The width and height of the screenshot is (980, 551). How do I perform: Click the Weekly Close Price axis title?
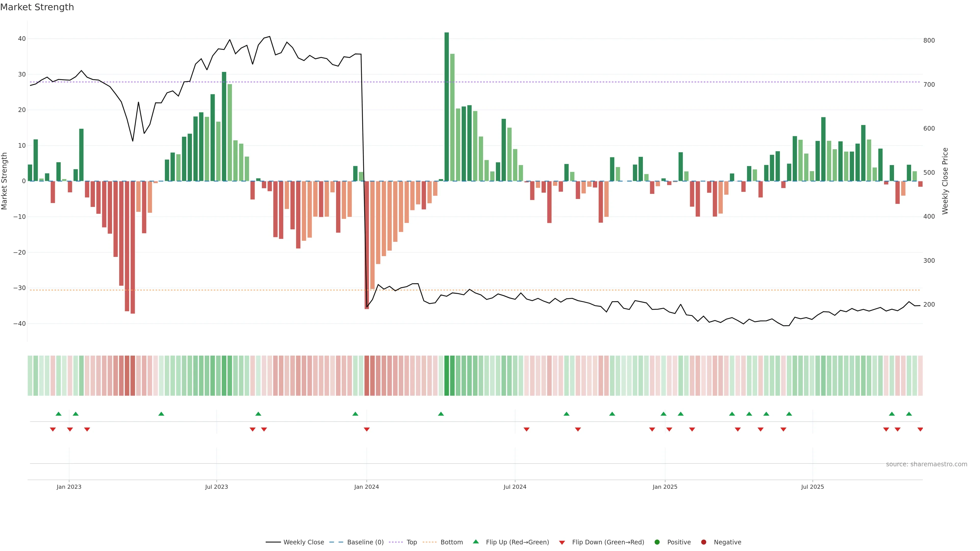(x=945, y=181)
